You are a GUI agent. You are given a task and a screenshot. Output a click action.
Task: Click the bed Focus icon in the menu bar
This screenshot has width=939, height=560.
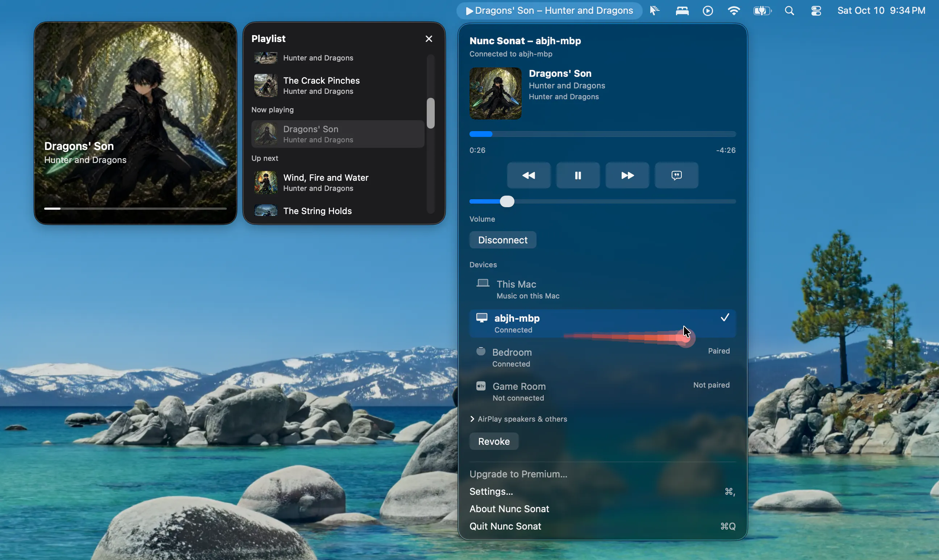[682, 11]
